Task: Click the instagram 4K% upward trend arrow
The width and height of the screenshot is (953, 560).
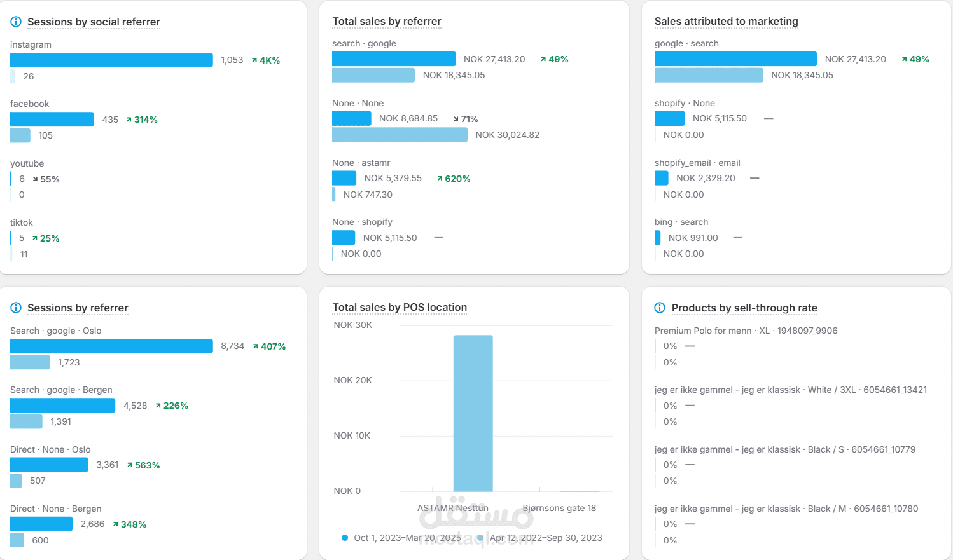Action: tap(254, 60)
